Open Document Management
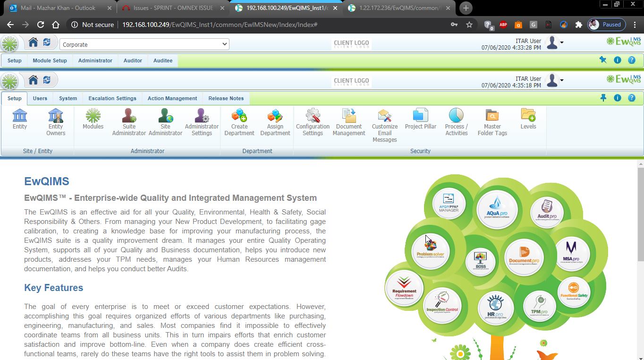The image size is (644, 360). 349,122
